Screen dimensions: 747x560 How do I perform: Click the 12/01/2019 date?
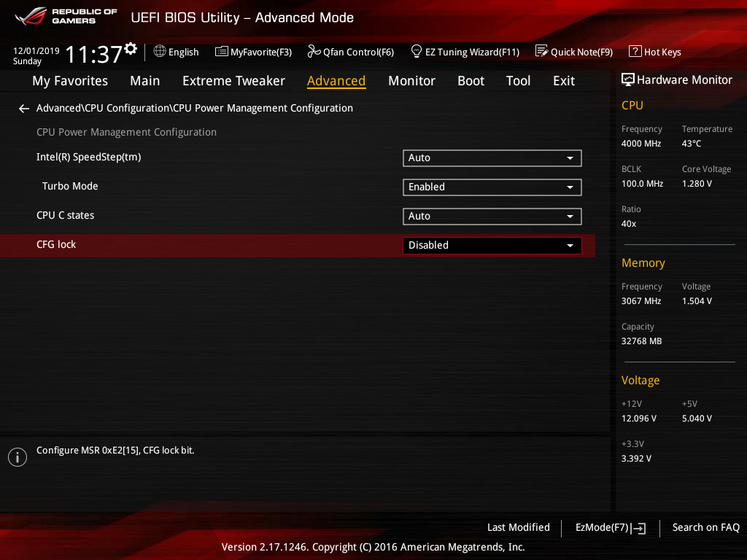coord(36,50)
